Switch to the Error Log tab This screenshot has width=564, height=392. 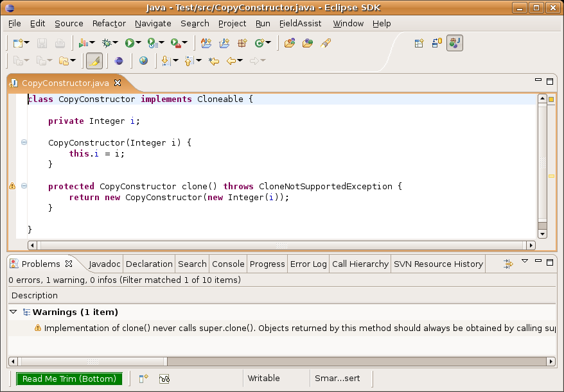tap(308, 264)
